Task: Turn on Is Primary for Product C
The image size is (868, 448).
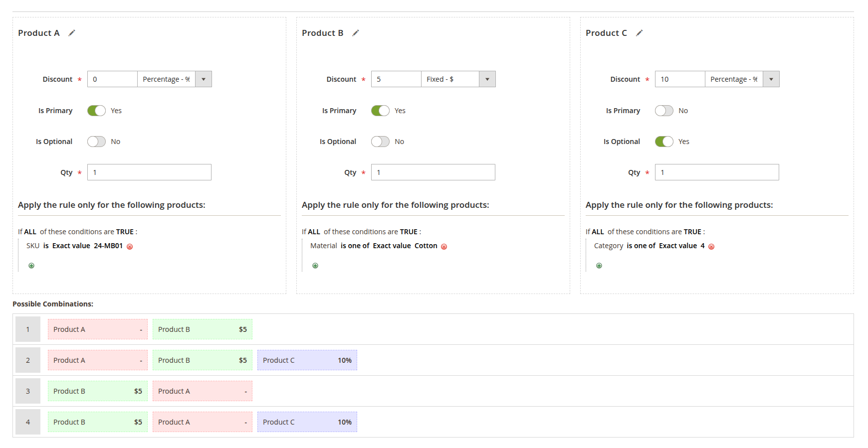Action: click(x=664, y=111)
